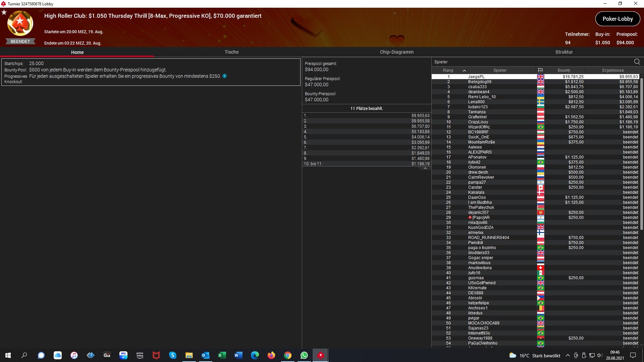Click the favorite star icon next to the tournament logo
Image resolution: width=644 pixels, height=362 pixels.
(4, 12)
